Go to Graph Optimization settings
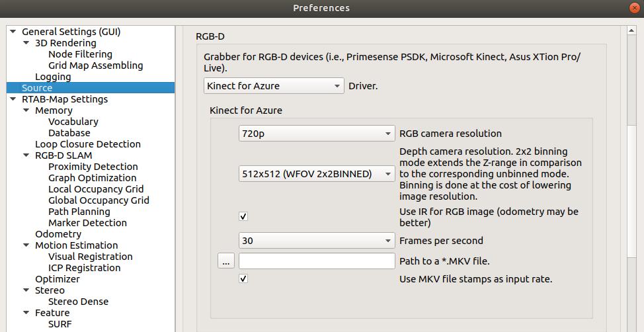 (92, 178)
